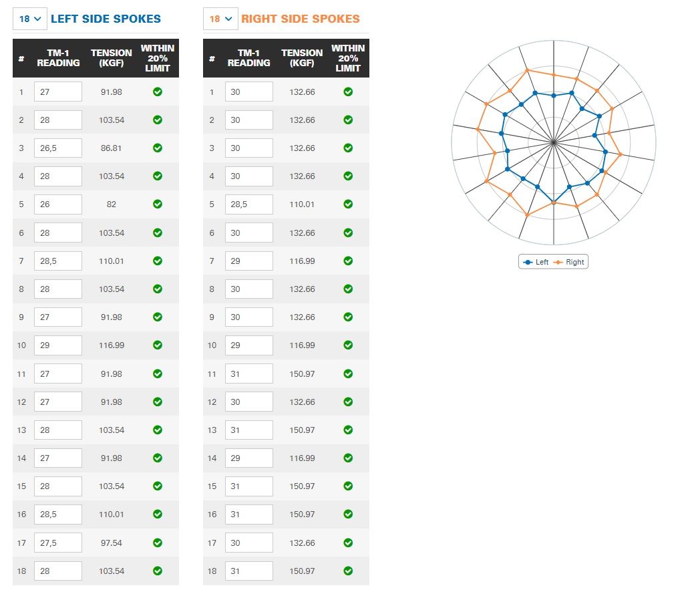Viewport: 700px width, 592px height.
Task: Click green checkmark for right spoke 7
Action: coord(348,261)
